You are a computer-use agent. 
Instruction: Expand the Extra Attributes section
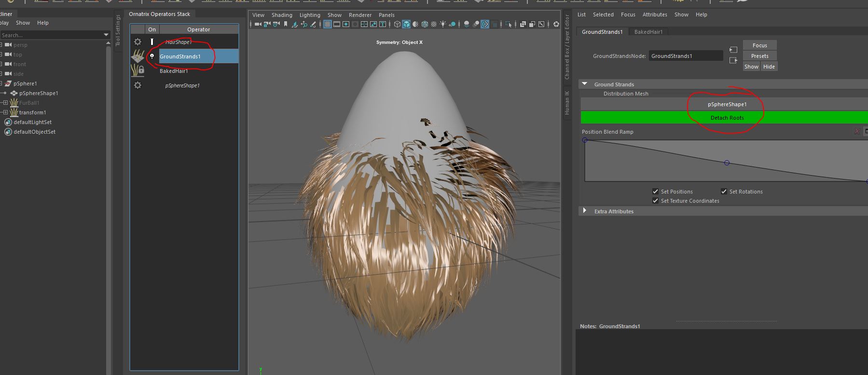pos(585,211)
